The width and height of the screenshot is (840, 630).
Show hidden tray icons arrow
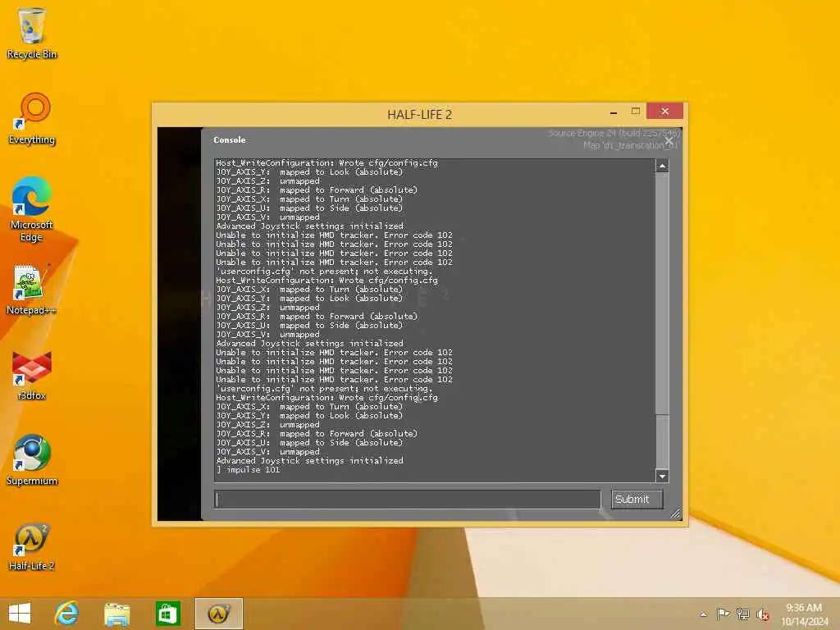703,614
